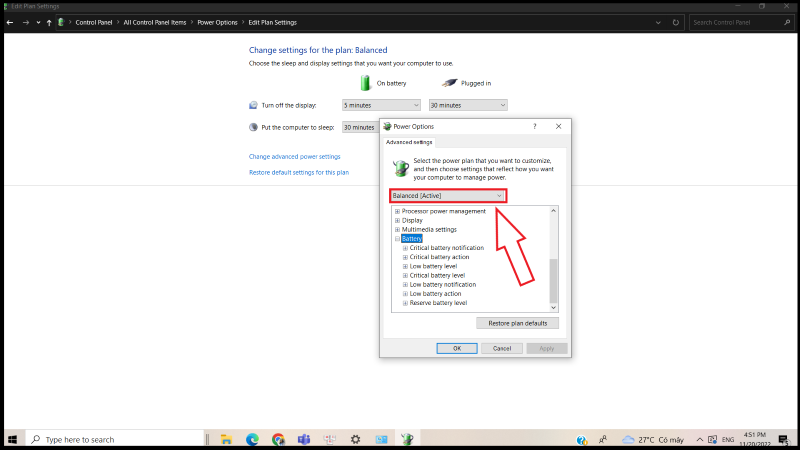The height and width of the screenshot is (450, 800).
Task: Click Restore default settings for this plan
Action: tap(299, 172)
